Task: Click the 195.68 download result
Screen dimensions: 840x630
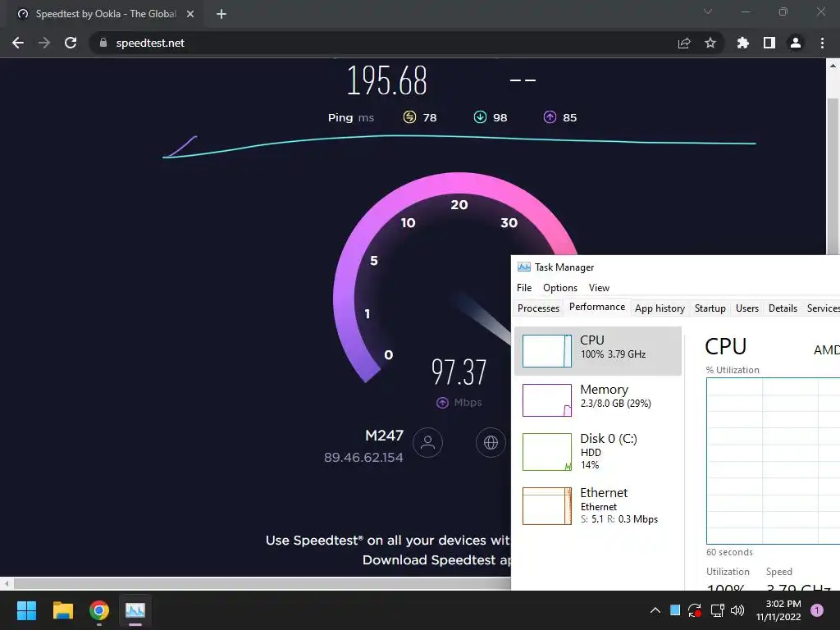Action: [387, 81]
